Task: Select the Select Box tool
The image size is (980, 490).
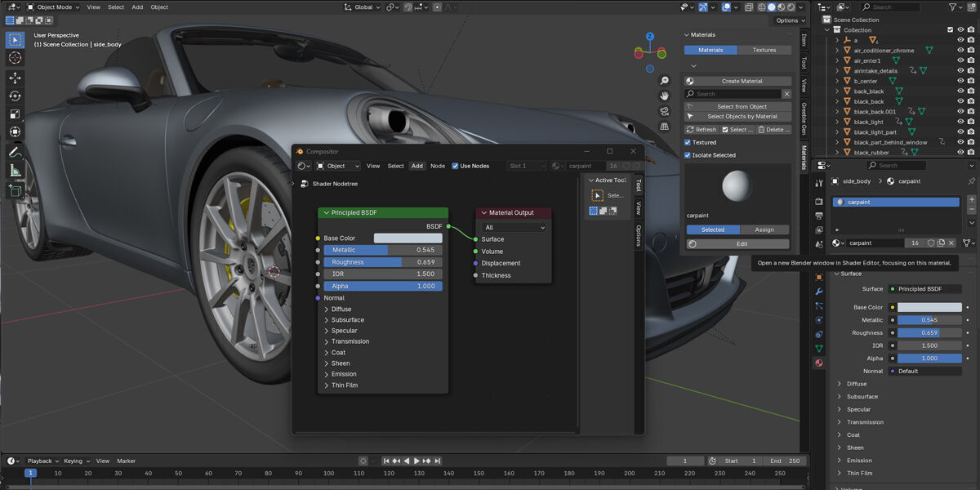Action: point(15,39)
